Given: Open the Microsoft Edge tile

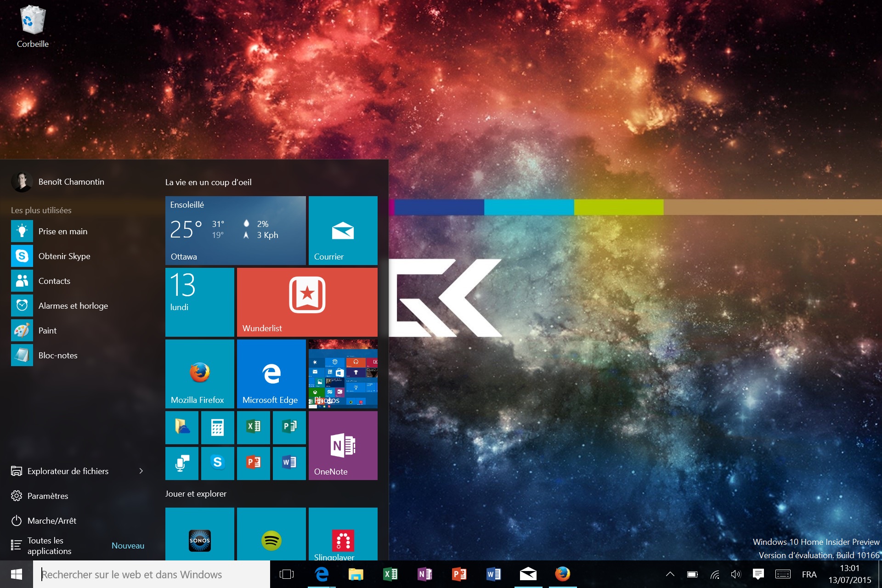Looking at the screenshot, I should (x=271, y=373).
